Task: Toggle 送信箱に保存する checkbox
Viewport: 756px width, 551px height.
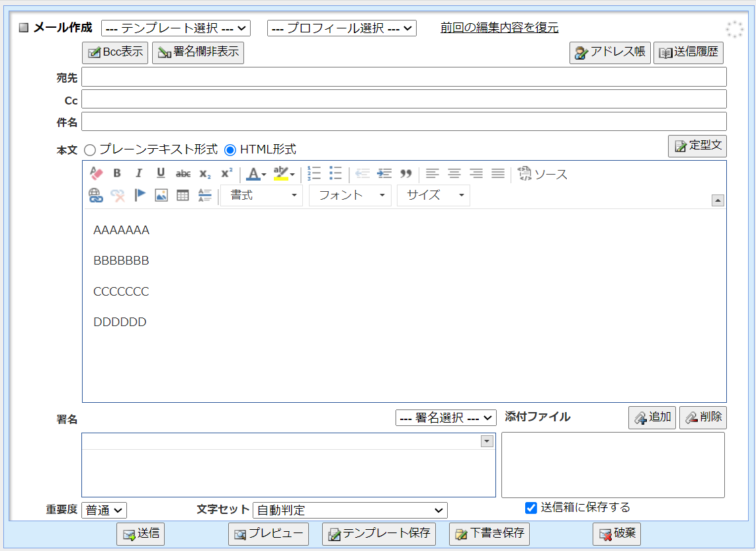Action: tap(531, 507)
